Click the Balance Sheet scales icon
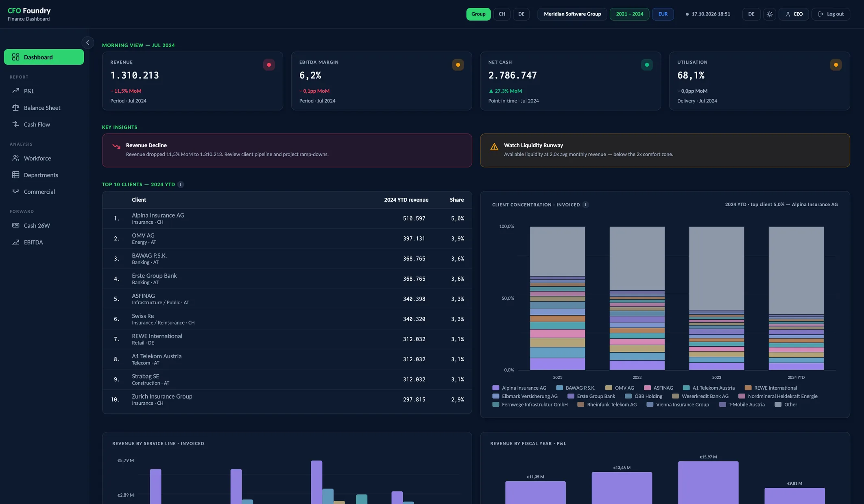 [x=16, y=108]
